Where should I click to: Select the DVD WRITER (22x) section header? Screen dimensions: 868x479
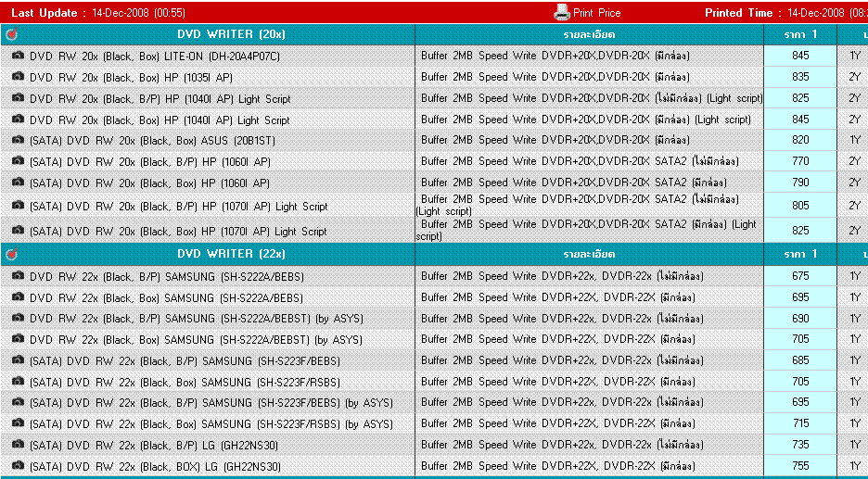(x=231, y=254)
